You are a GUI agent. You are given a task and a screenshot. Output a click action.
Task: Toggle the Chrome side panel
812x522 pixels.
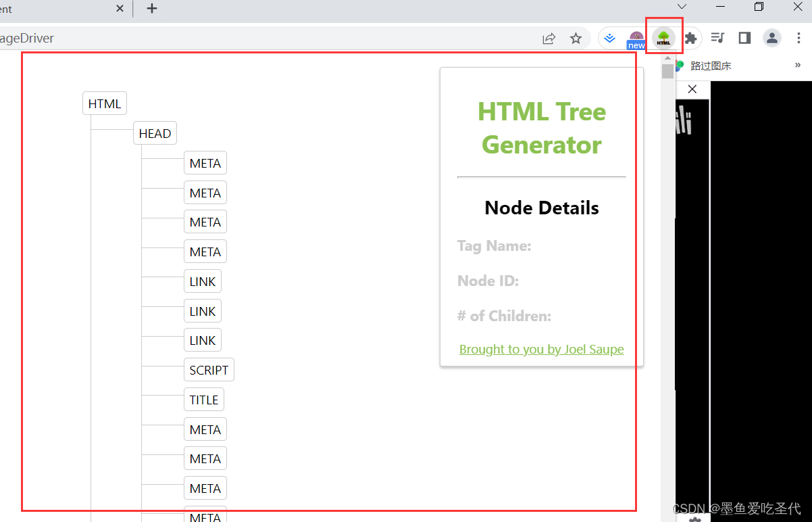(744, 38)
